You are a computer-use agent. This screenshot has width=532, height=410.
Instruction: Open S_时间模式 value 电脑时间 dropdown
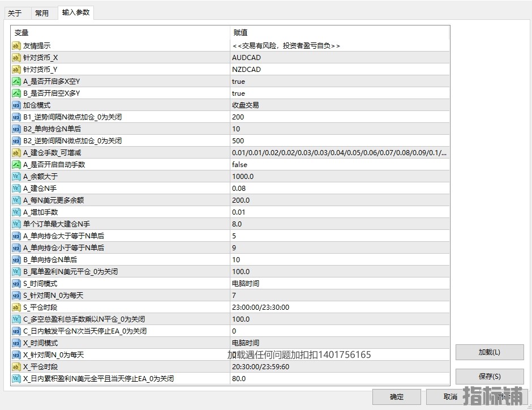tap(340, 283)
